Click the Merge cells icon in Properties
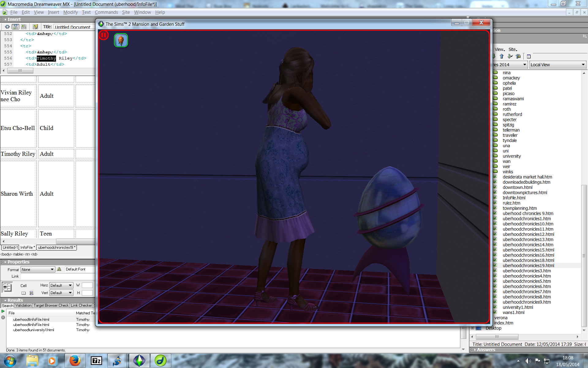This screenshot has height=368, width=588. pos(24,293)
